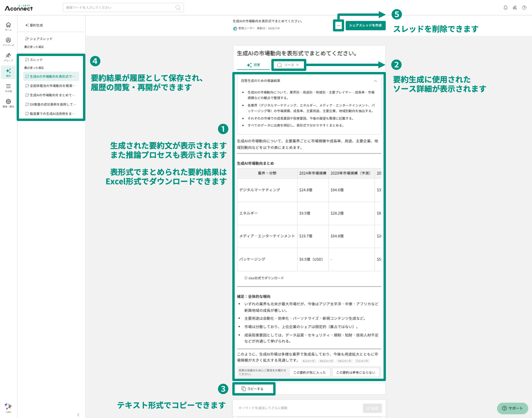Collapse the 回答生成のための推論結果 section
The height and width of the screenshot is (418, 532).
coord(376,80)
